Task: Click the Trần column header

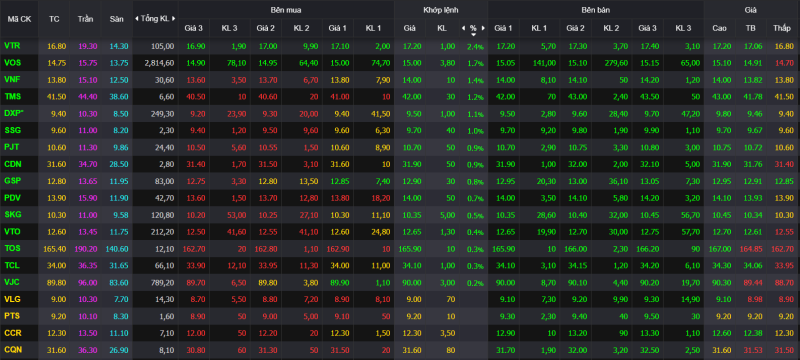Action: click(x=85, y=19)
